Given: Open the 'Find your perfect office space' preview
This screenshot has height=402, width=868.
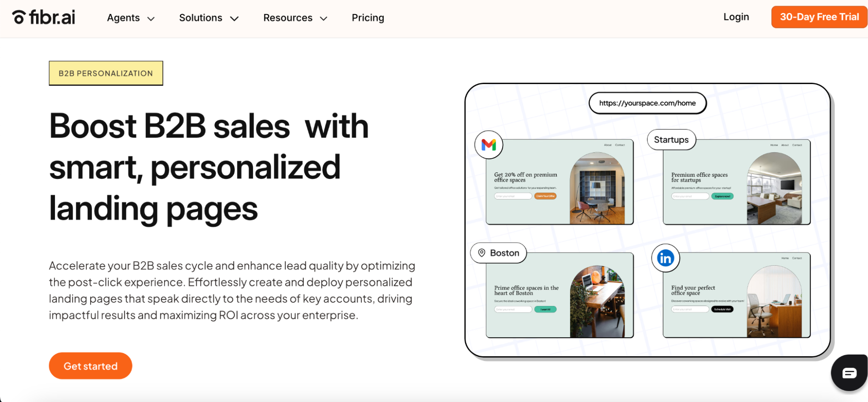Looking at the screenshot, I should (736, 295).
